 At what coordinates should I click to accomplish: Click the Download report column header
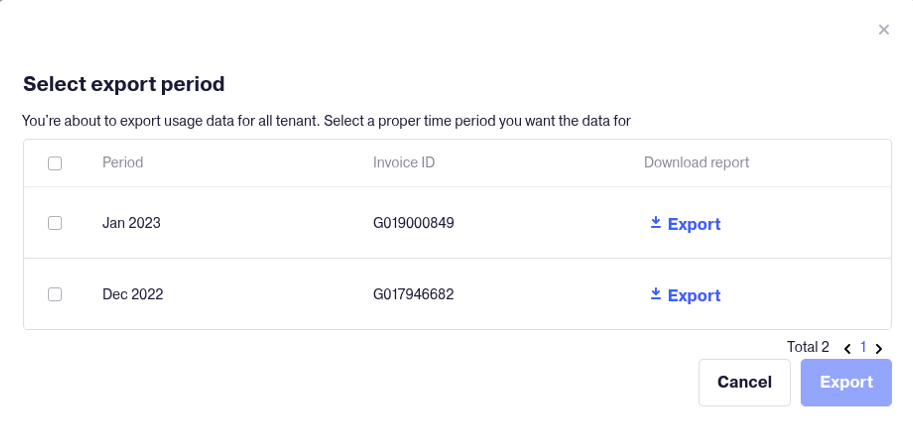click(696, 162)
